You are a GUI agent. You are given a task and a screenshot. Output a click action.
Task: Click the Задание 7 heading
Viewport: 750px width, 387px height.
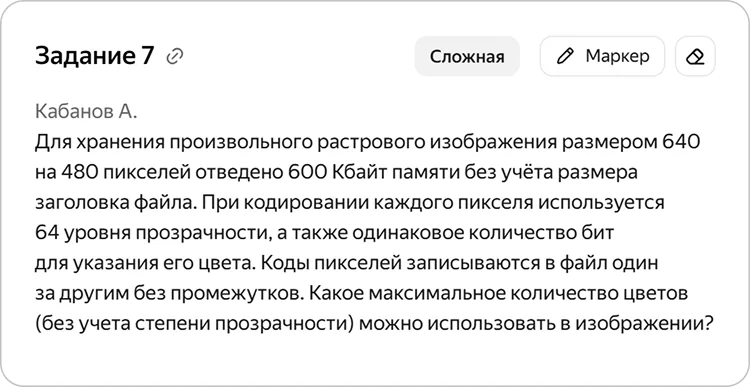coord(95,56)
